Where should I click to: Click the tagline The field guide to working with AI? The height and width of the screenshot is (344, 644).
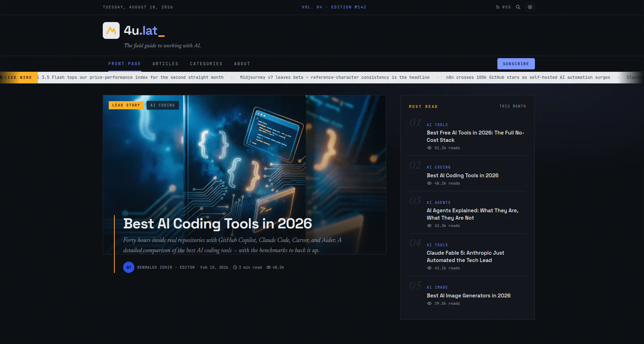[162, 46]
